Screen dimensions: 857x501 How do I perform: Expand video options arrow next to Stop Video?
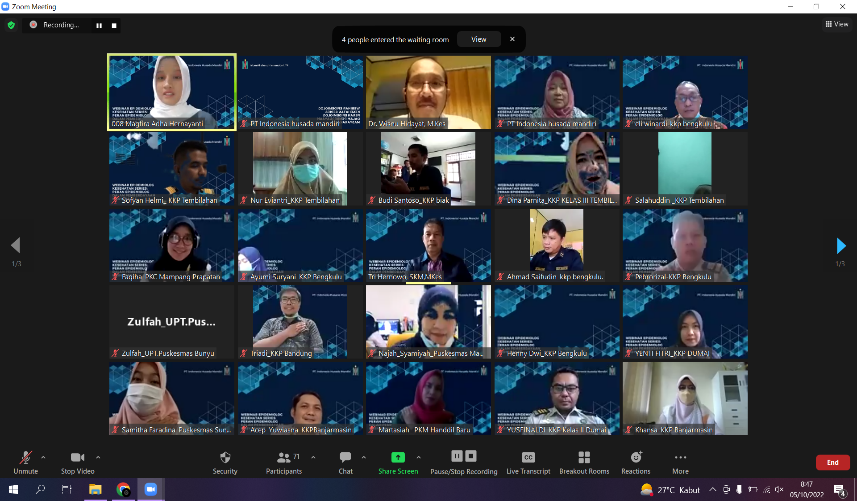(x=98, y=457)
